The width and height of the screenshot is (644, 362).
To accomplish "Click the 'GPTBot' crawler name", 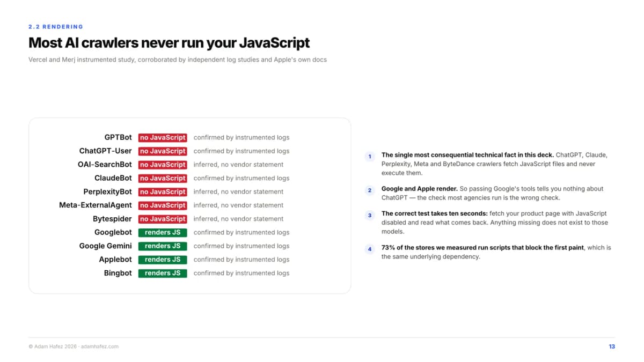I will pos(118,137).
